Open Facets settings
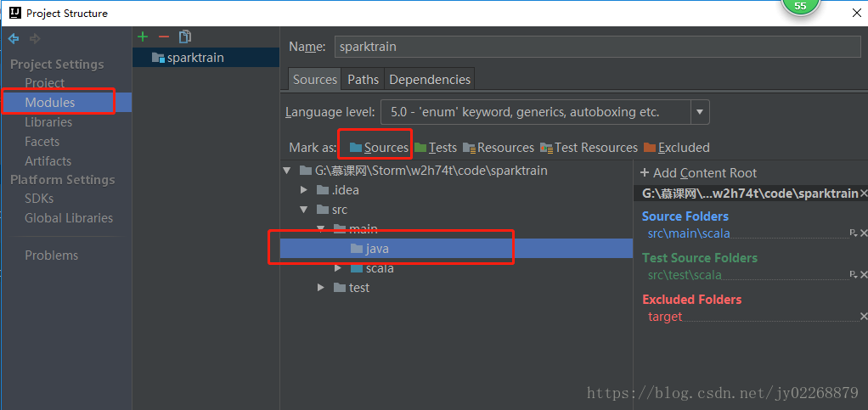 [42, 142]
